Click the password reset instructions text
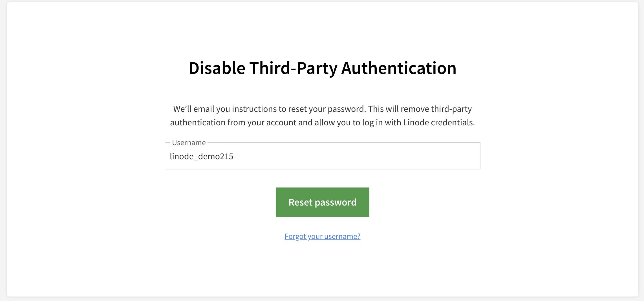This screenshot has height=301, width=644. tap(322, 115)
